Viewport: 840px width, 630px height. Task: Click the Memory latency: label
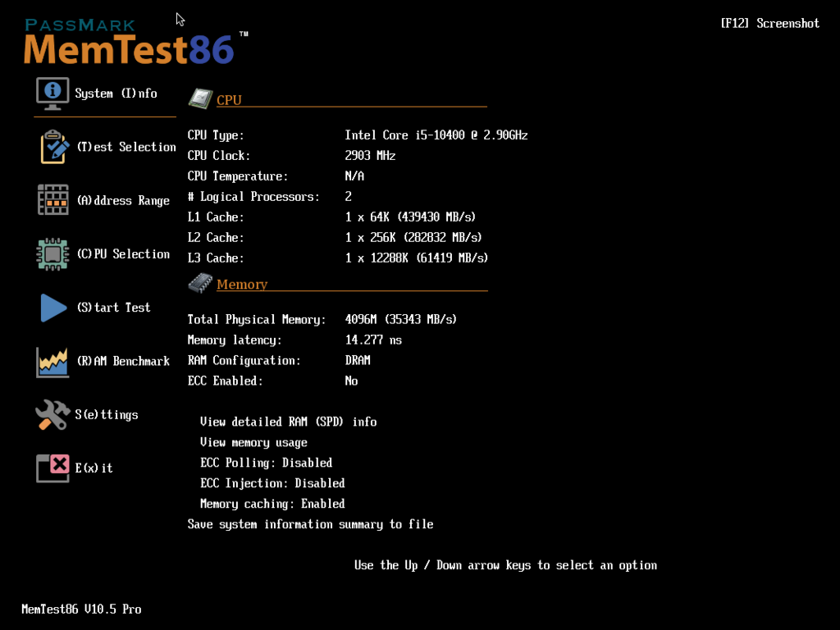(x=235, y=340)
